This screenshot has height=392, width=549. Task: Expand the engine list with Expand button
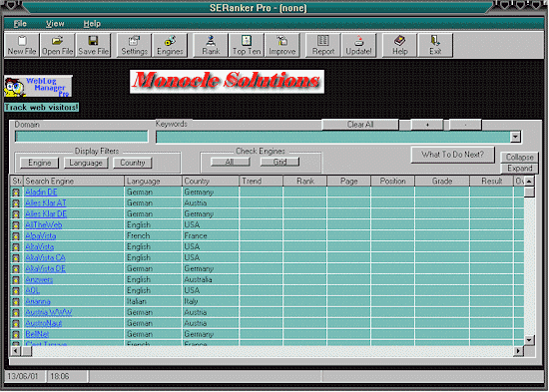520,169
